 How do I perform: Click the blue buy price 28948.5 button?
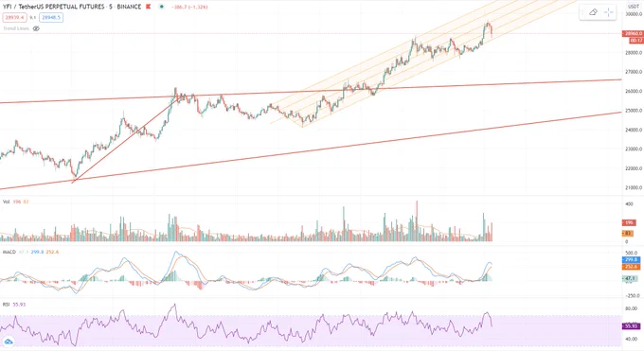(x=51, y=18)
